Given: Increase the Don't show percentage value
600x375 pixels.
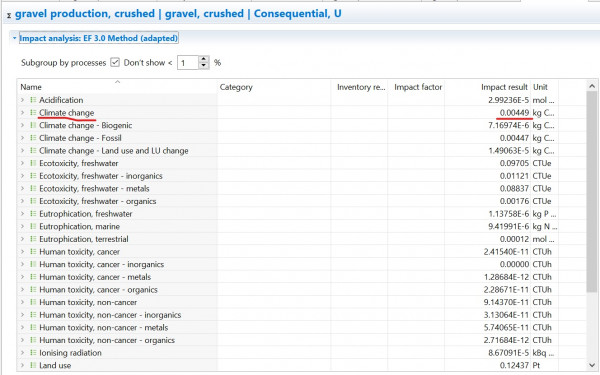Looking at the screenshot, I should (204, 59).
